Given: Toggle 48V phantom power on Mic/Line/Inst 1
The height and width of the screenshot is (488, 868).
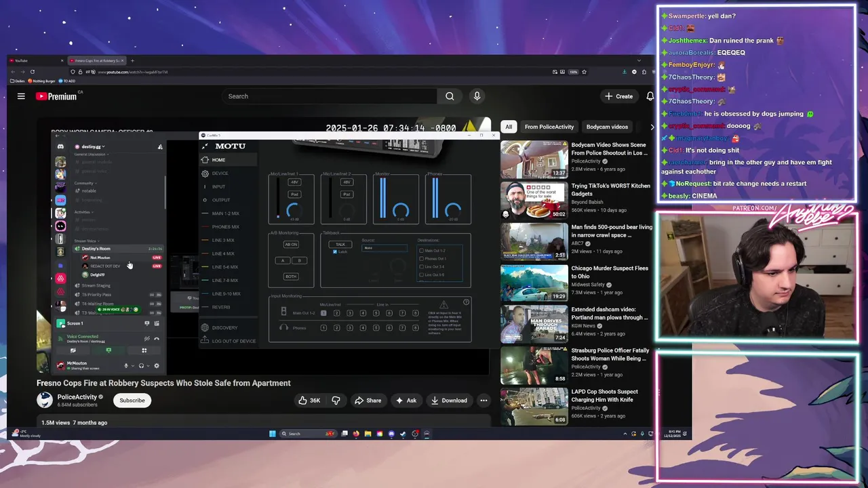Looking at the screenshot, I should tap(294, 182).
